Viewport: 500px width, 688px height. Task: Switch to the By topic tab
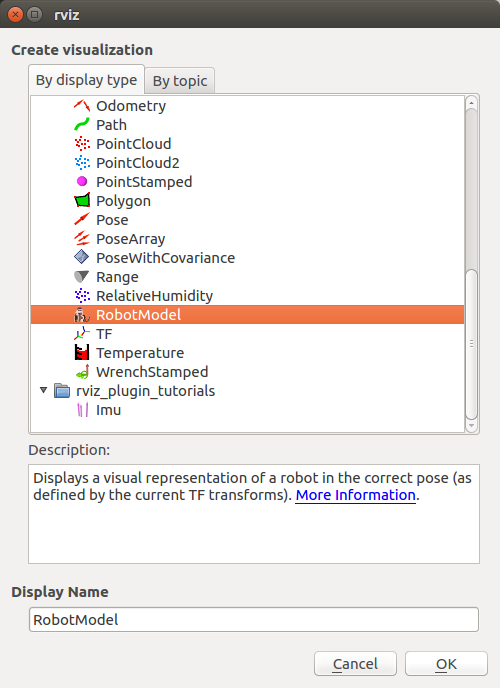pos(180,81)
